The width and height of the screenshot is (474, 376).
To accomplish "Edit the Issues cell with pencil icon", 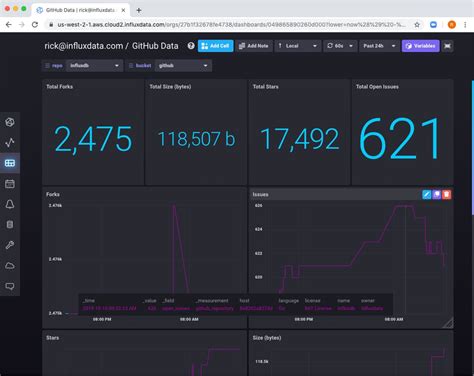I will tap(427, 194).
